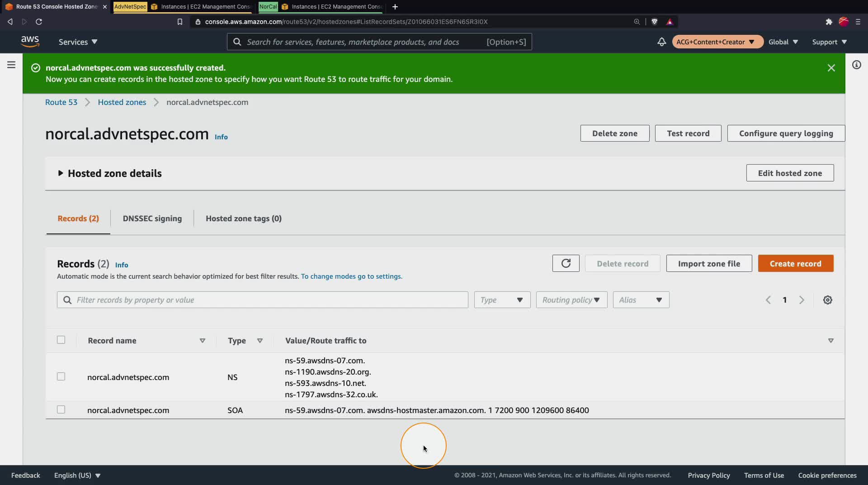The height and width of the screenshot is (485, 868).
Task: Open the ACG+Content+Creator account menu
Action: pos(717,42)
